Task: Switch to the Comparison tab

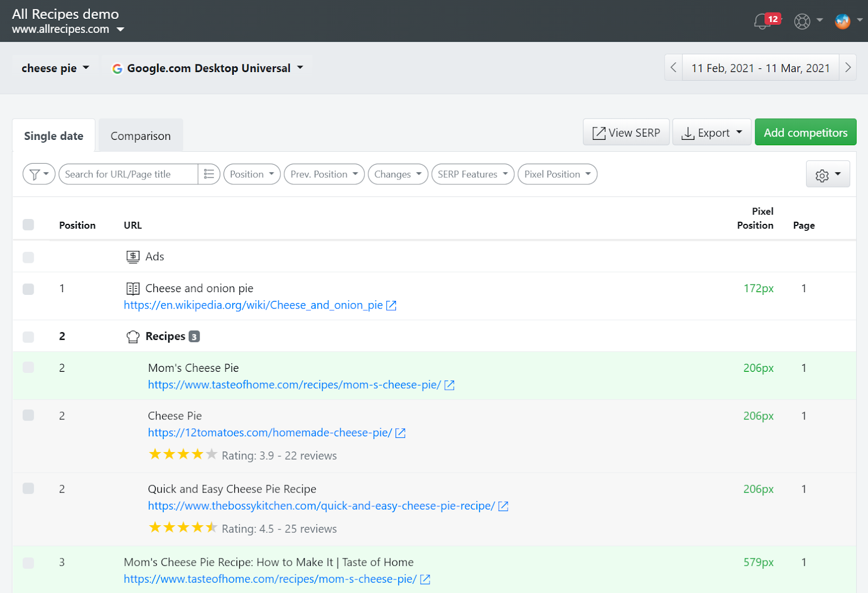Action: tap(140, 135)
